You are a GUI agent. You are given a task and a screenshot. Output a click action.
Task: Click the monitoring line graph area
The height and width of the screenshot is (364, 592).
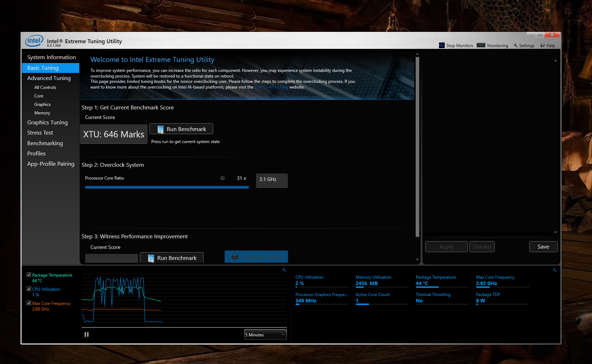point(184,300)
